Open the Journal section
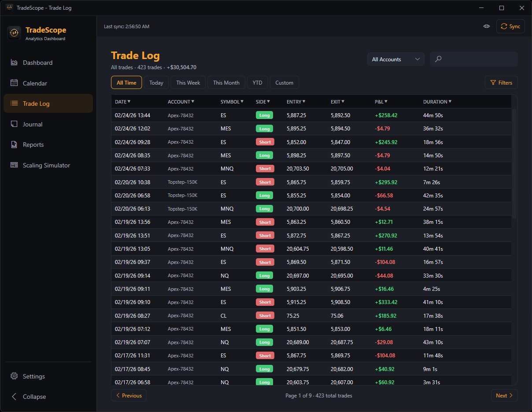 point(32,124)
